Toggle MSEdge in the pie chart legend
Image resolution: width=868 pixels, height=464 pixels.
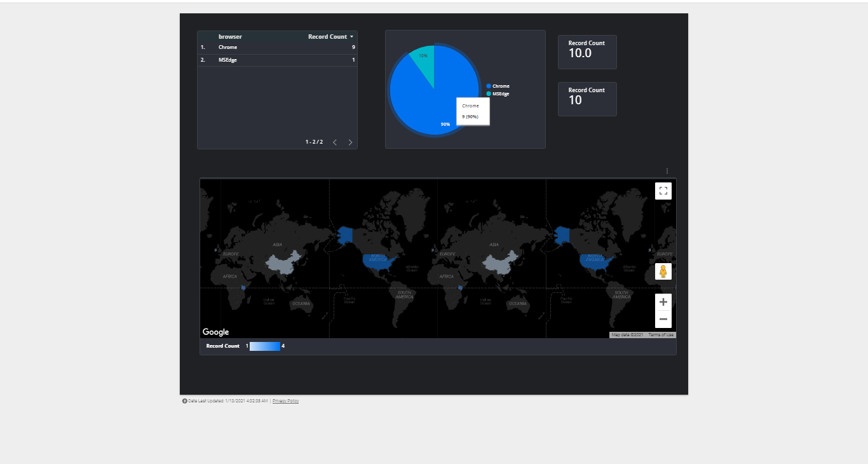click(500, 93)
